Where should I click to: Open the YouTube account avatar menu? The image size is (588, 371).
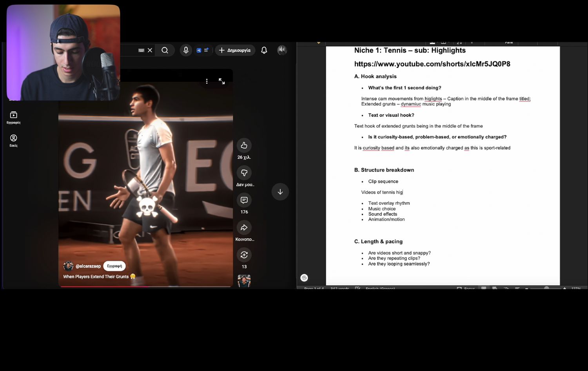click(x=282, y=50)
